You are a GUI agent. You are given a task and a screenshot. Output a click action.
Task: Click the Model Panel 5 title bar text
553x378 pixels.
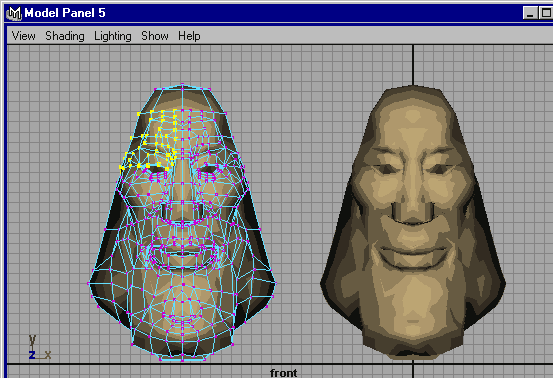pyautogui.click(x=65, y=13)
